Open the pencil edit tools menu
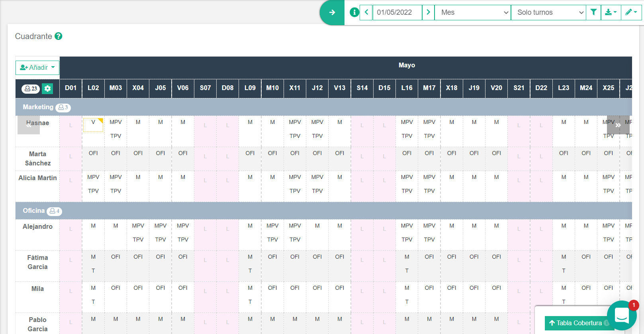 tap(631, 12)
